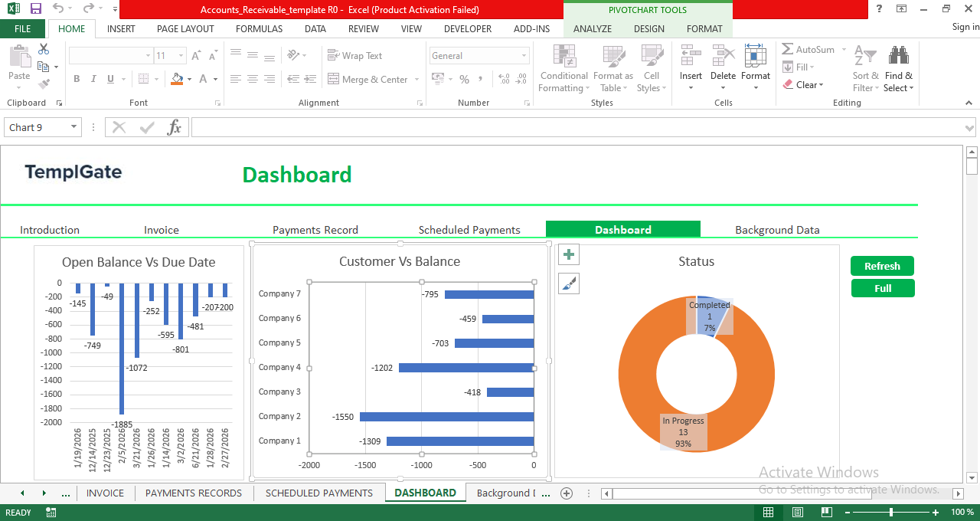Open the font size dropdown showing 11
This screenshot has height=521, width=980.
click(x=181, y=56)
